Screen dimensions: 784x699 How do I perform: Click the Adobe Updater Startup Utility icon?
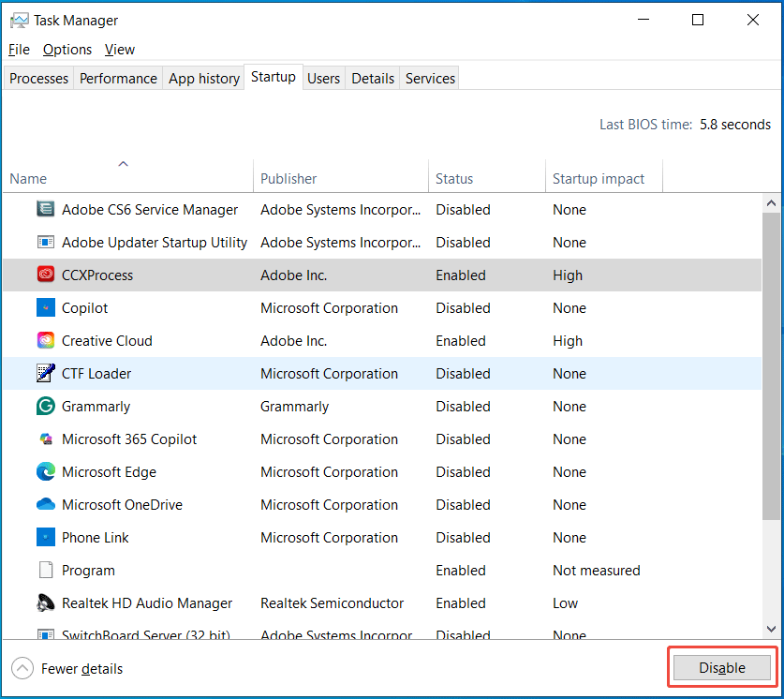click(x=46, y=242)
